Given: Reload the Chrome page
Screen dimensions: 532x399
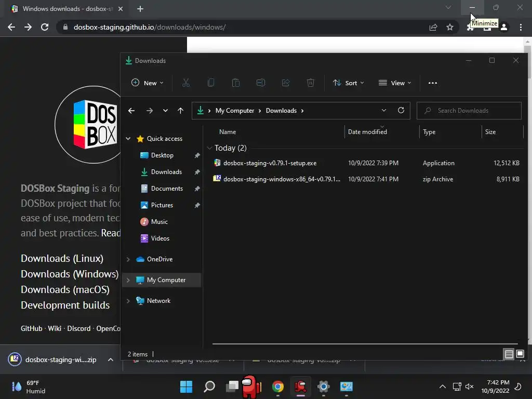Looking at the screenshot, I should tap(45, 27).
